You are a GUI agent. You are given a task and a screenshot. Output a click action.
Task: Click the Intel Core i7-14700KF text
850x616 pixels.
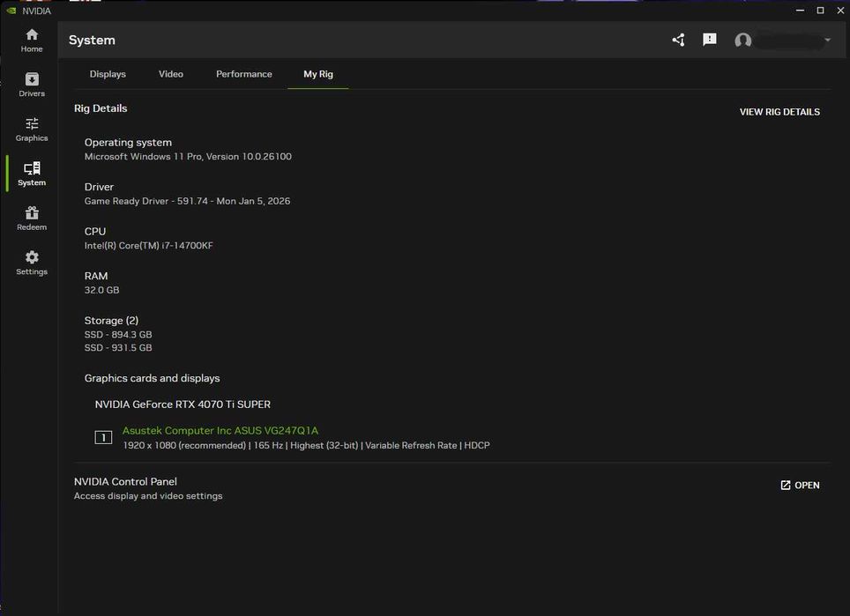pyautogui.click(x=148, y=245)
